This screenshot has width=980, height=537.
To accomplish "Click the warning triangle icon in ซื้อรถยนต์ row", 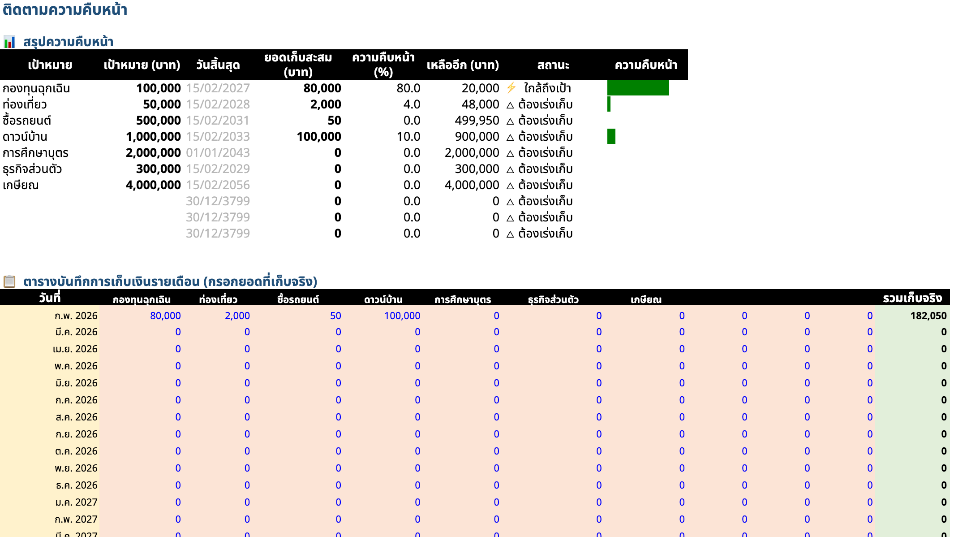I will [510, 121].
